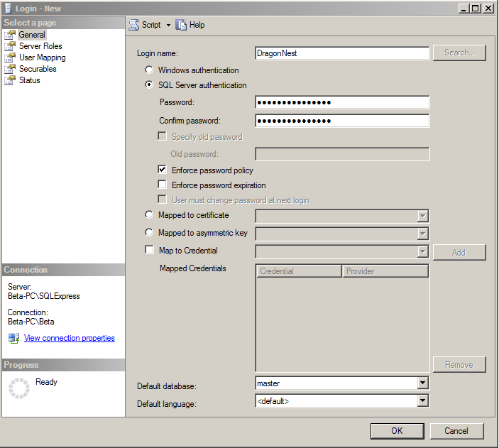Click the Login window title icon
Viewport: 499px width, 448px height.
(x=9, y=9)
